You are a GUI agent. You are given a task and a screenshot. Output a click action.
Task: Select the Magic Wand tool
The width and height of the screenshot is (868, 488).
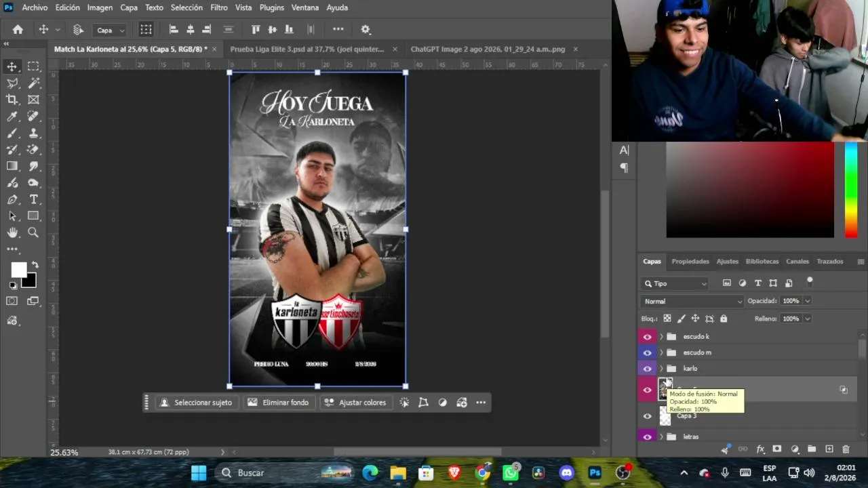click(x=33, y=83)
